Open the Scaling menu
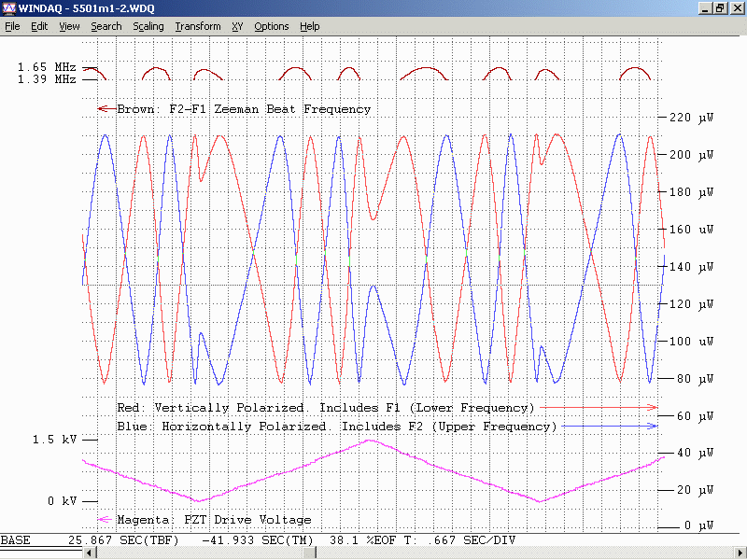 click(x=148, y=26)
